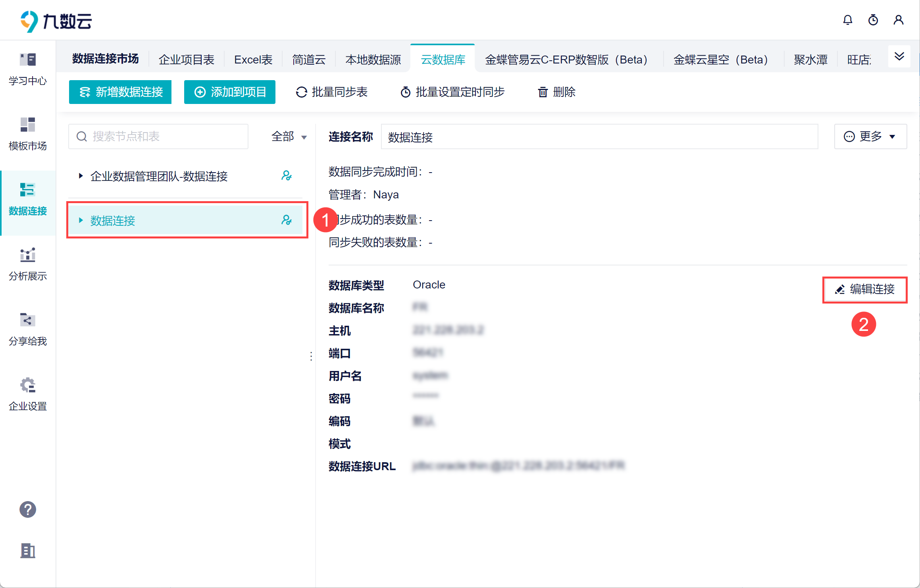Click the 编辑连接 button
This screenshot has width=920, height=588.
point(865,290)
